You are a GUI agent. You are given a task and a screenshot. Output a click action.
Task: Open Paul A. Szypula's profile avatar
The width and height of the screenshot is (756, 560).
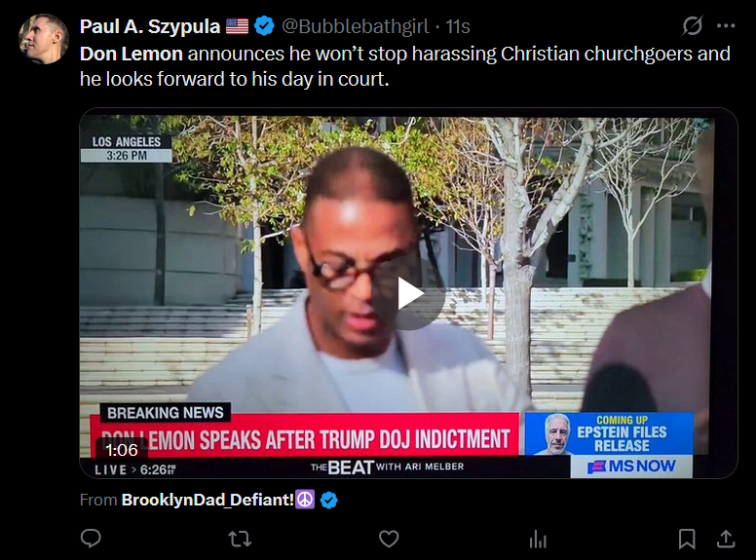[x=44, y=39]
